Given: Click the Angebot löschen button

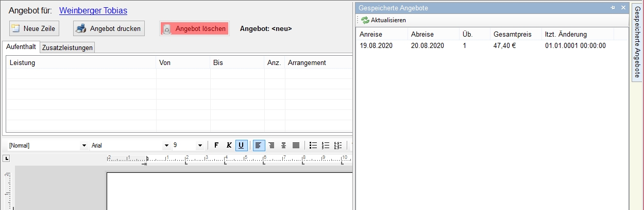Looking at the screenshot, I should 194,28.
